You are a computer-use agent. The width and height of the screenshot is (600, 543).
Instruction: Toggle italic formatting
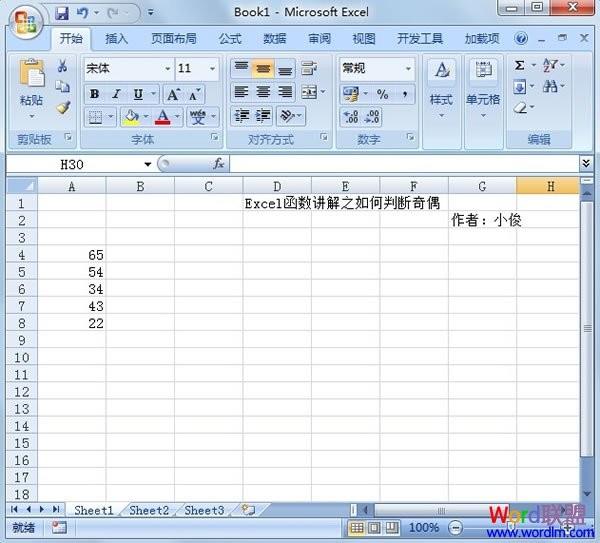[x=116, y=94]
